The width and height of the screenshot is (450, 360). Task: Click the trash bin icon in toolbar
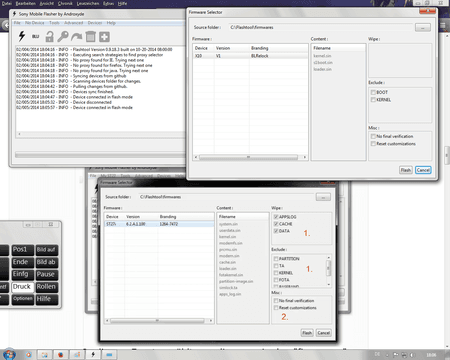pyautogui.click(x=90, y=36)
